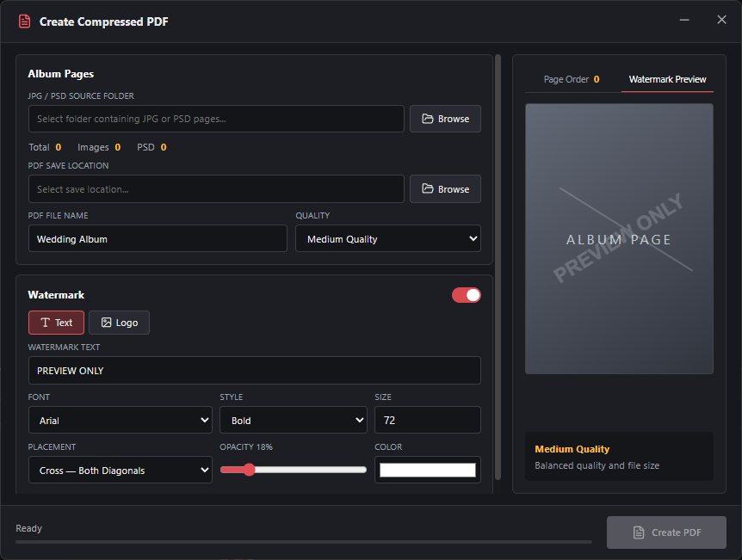Viewport: 742px width, 560px height.
Task: Browse for the PDF save location
Action: click(x=445, y=188)
